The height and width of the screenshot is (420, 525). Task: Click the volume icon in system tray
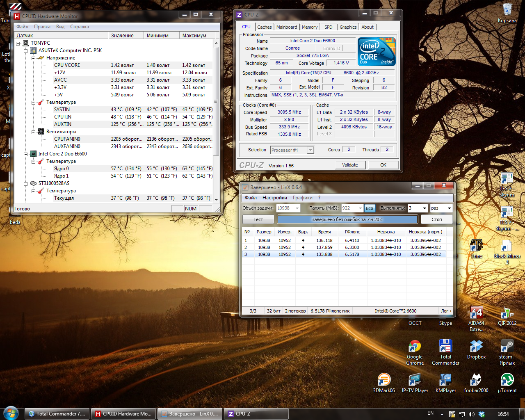coord(472,414)
